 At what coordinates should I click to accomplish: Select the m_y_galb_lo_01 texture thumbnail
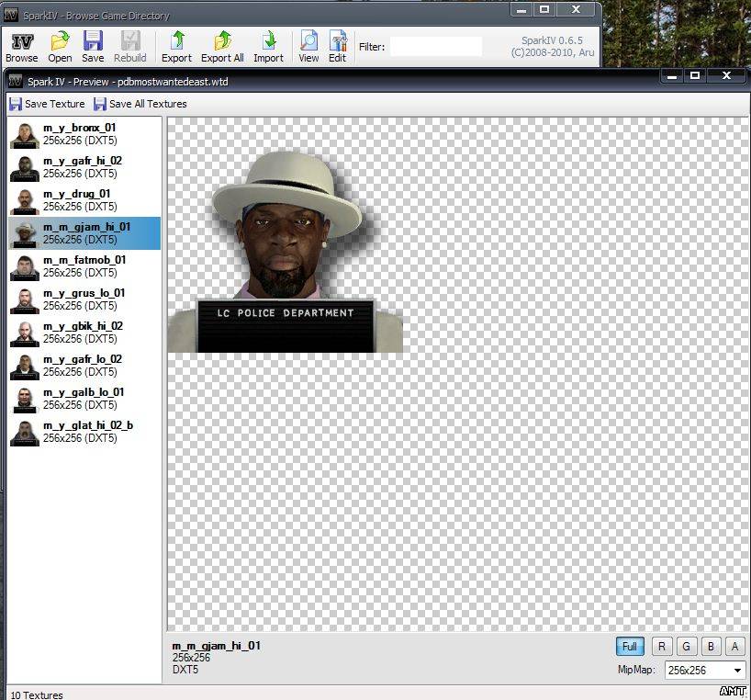[25, 399]
